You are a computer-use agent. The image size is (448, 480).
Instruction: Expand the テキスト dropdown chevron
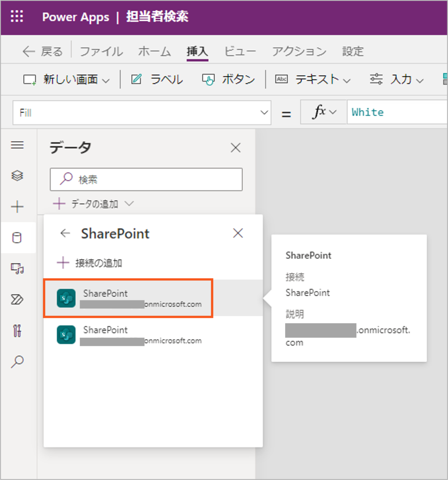tap(347, 80)
